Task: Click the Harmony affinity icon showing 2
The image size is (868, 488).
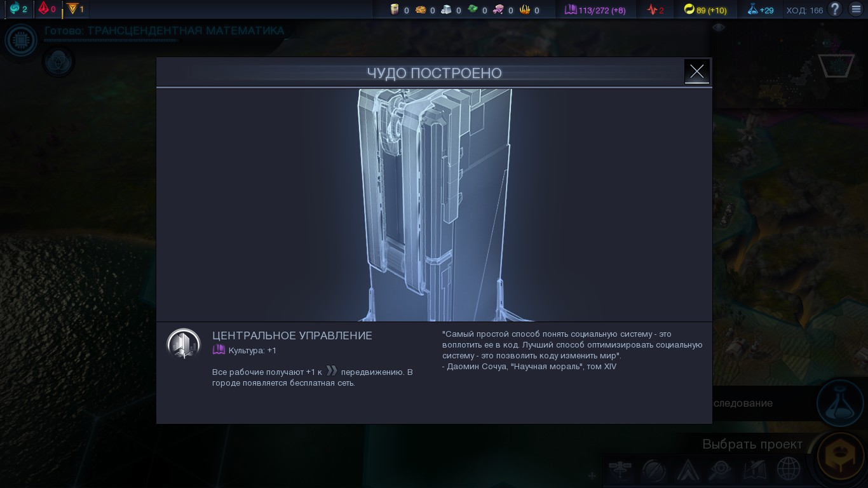Action: 14,9
